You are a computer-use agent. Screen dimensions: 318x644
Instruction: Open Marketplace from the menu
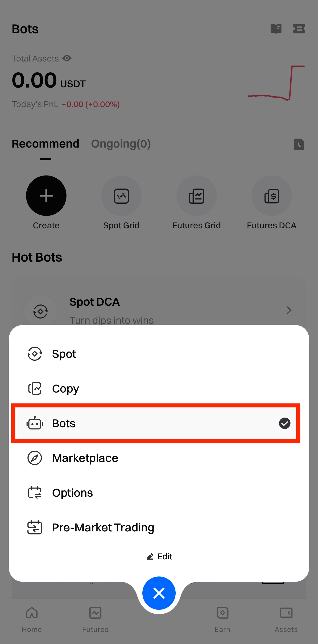coord(85,458)
